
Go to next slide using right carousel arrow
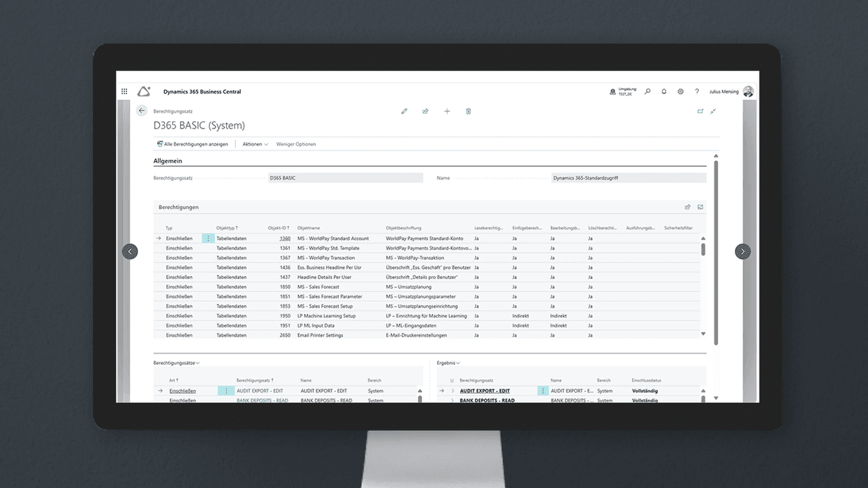point(743,251)
